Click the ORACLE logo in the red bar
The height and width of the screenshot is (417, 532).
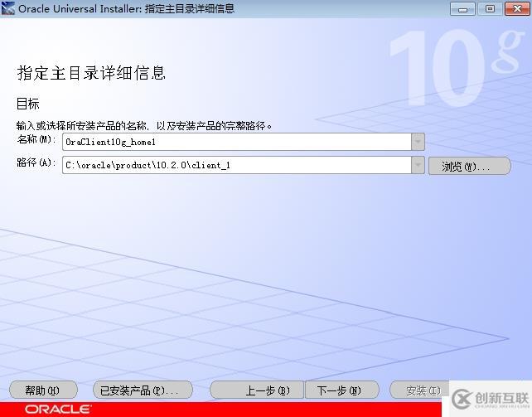(58, 409)
